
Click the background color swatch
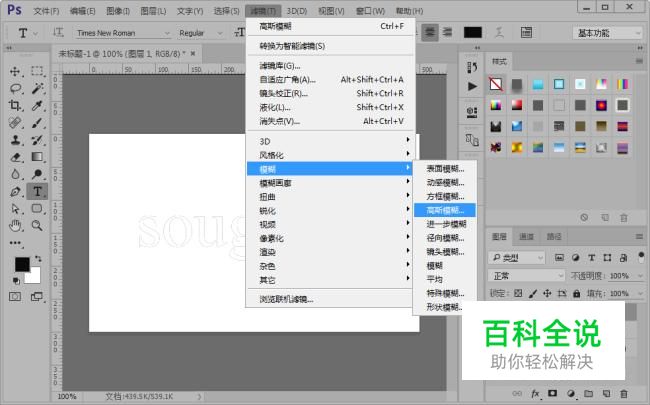35,278
